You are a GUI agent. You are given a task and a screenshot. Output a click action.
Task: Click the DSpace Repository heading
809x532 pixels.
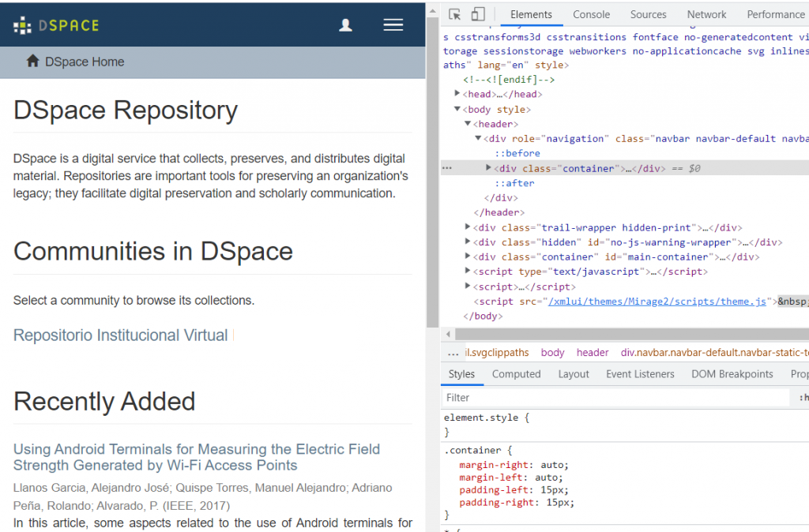coord(126,111)
